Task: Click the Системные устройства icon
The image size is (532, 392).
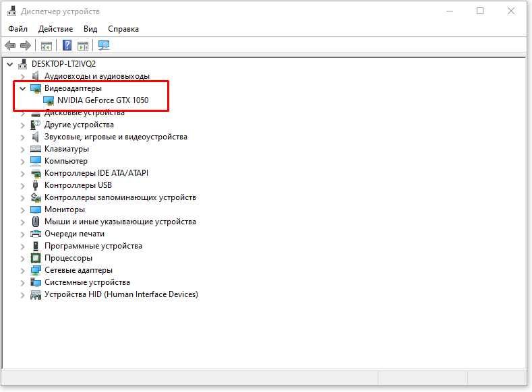Action: tap(36, 282)
